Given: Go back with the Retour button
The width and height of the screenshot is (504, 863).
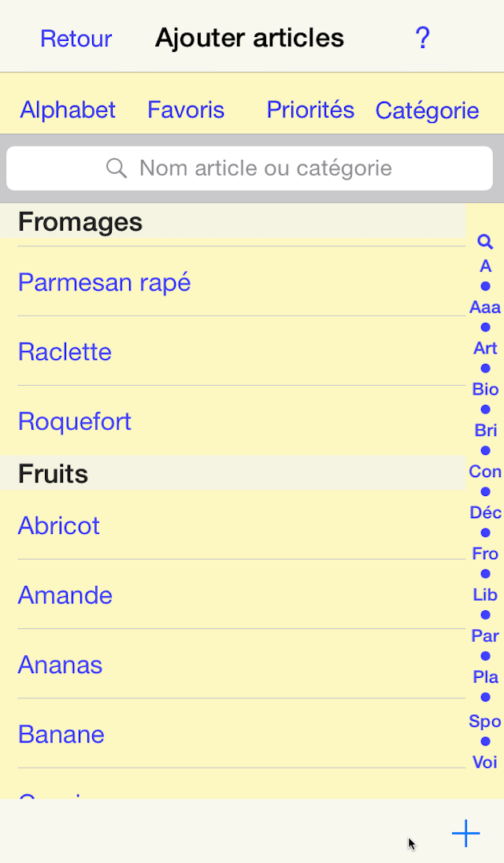Looking at the screenshot, I should tap(76, 39).
